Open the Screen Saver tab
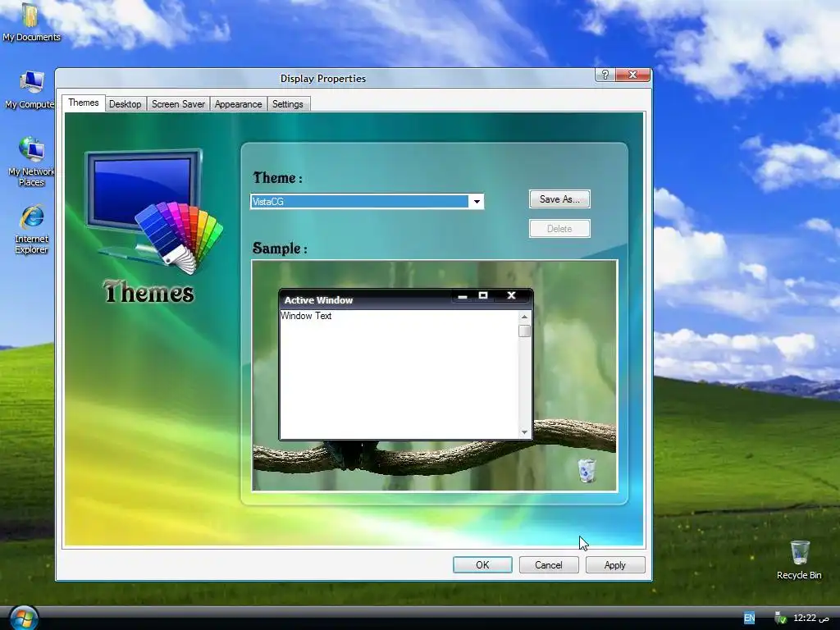840x630 pixels. coord(178,104)
